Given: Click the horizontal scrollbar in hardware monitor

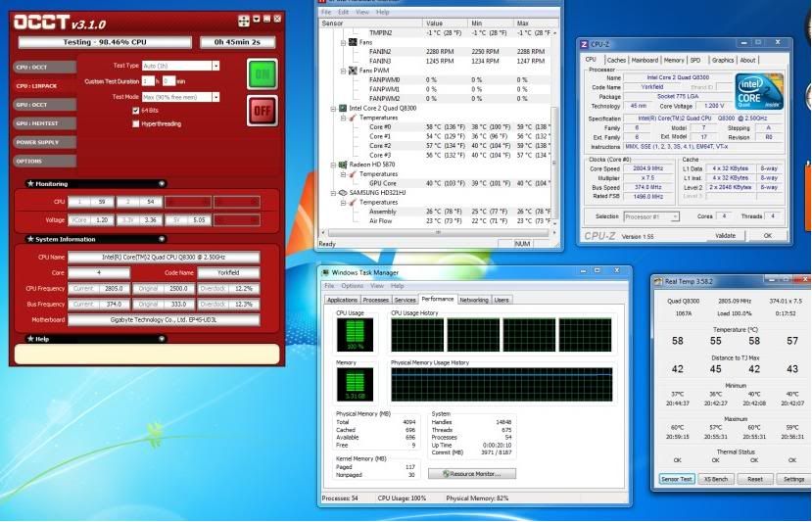Looking at the screenshot, I should (x=438, y=232).
